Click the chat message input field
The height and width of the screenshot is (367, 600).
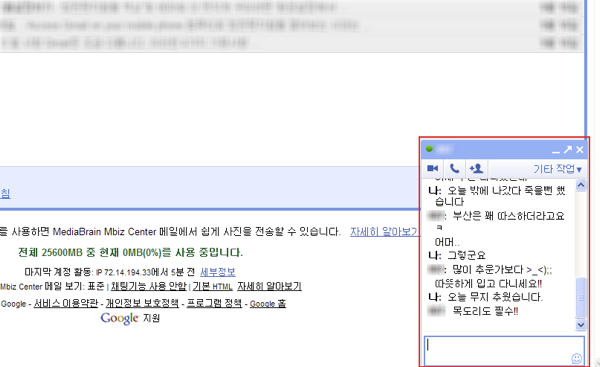[x=504, y=351]
